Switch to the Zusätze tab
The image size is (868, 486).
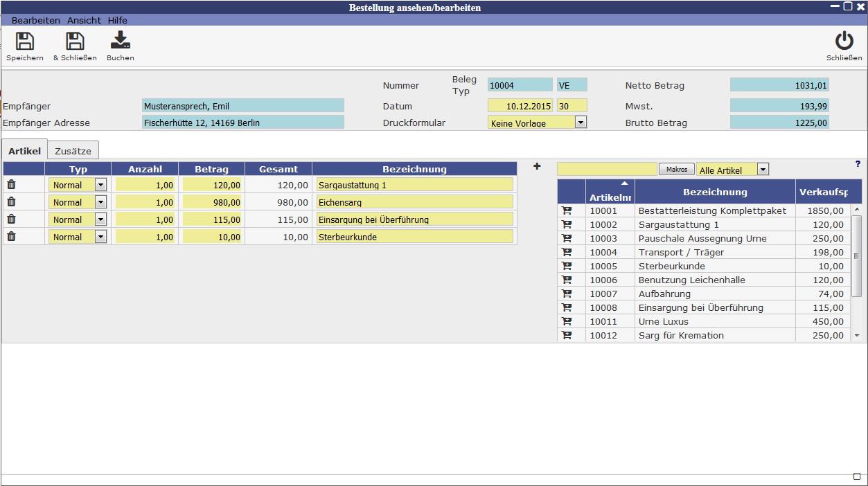(73, 151)
